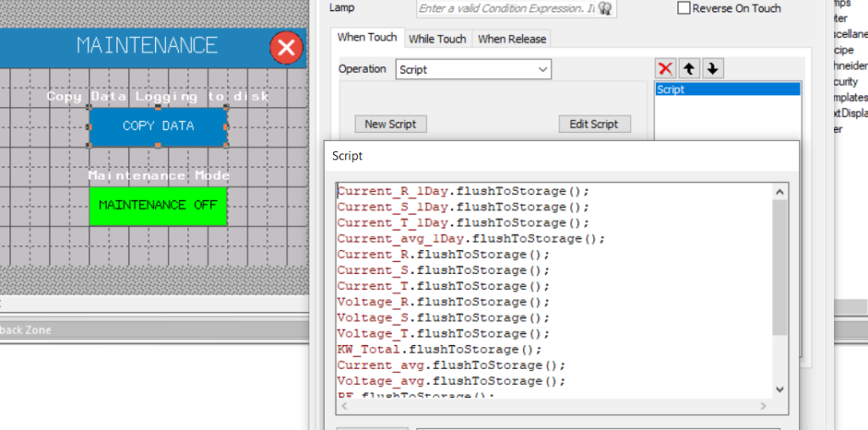Click the Edit Script button

point(593,124)
